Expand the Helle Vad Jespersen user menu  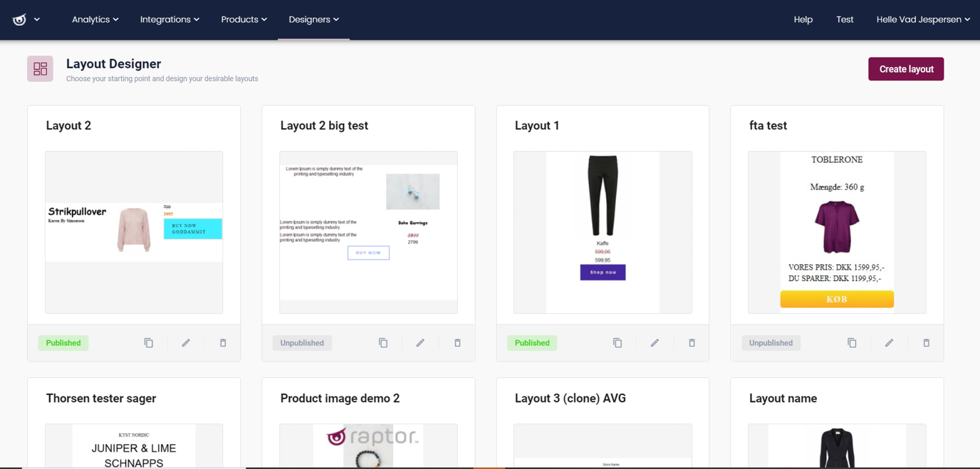(923, 19)
